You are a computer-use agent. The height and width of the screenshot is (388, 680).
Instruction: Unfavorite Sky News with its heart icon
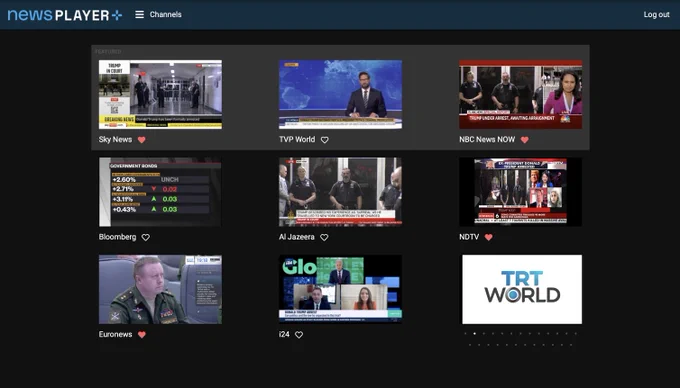[141, 140]
